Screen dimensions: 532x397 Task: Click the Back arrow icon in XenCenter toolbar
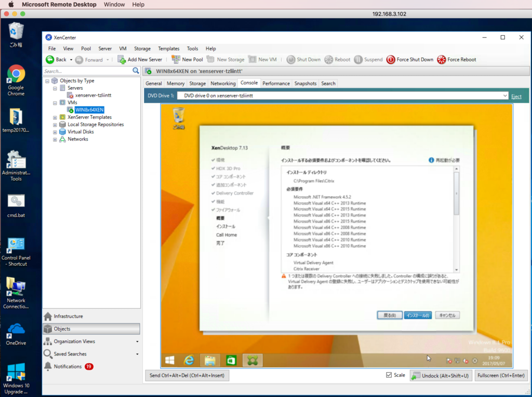(x=50, y=60)
